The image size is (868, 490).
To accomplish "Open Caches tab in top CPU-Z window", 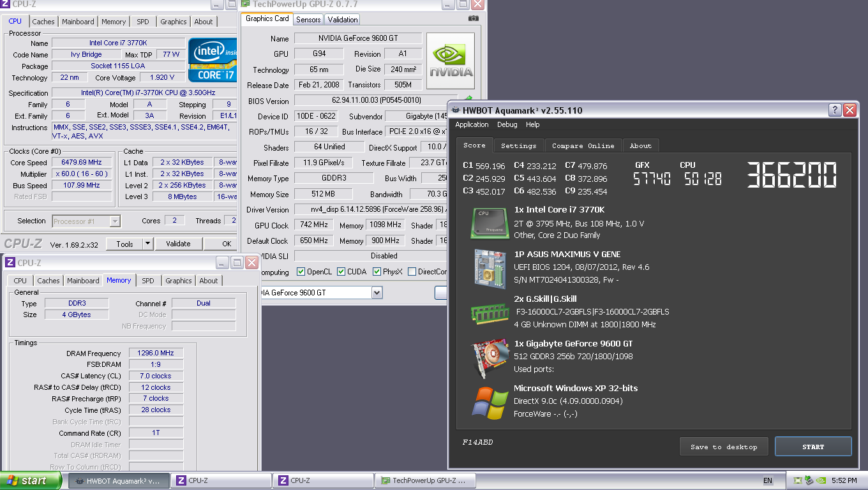I will point(43,22).
